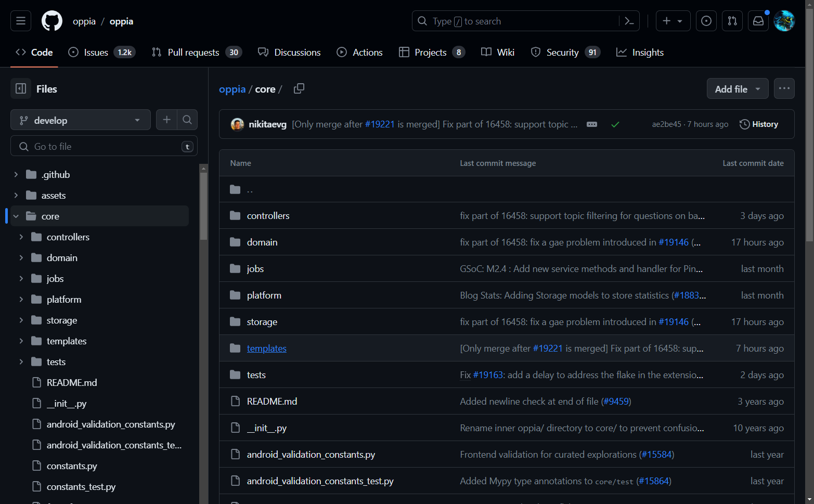814x504 pixels.
Task: Open your pull requests icon in header
Action: (x=732, y=21)
